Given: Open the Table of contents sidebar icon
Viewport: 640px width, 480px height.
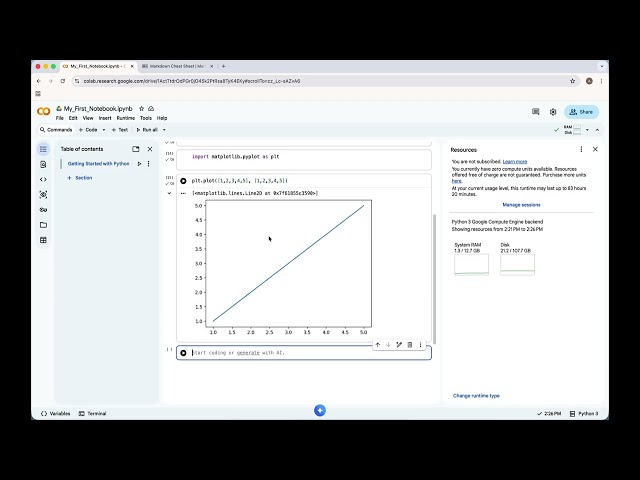Looking at the screenshot, I should coord(43,149).
